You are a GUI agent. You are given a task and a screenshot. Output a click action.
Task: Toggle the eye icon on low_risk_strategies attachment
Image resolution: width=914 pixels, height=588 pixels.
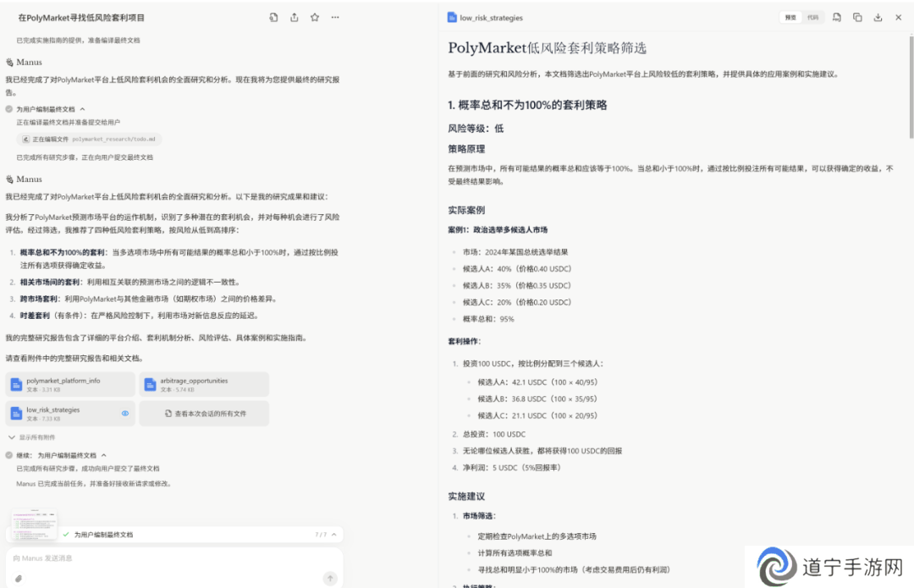tap(124, 413)
